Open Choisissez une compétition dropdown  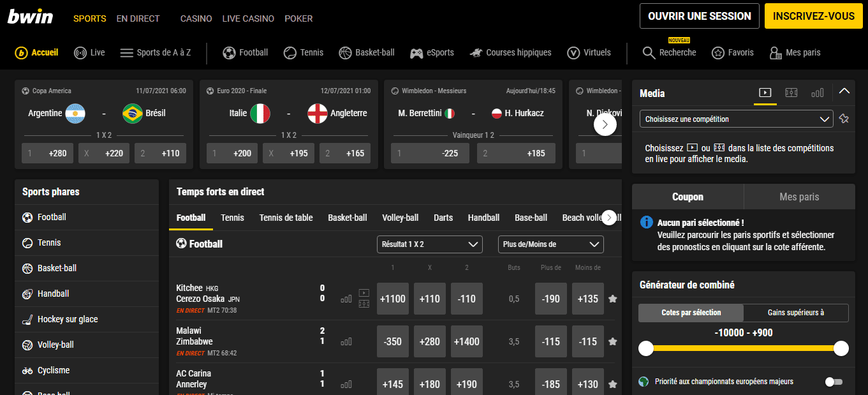click(x=737, y=119)
